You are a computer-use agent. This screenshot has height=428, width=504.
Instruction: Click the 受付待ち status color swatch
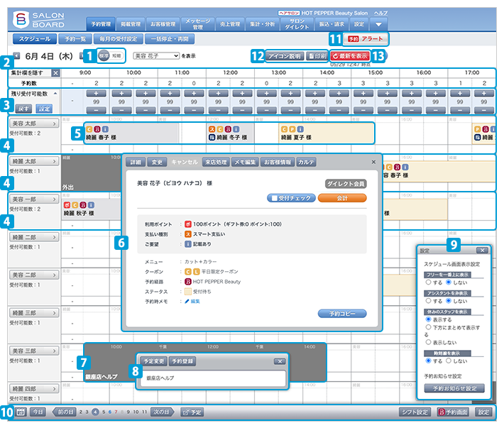(188, 292)
